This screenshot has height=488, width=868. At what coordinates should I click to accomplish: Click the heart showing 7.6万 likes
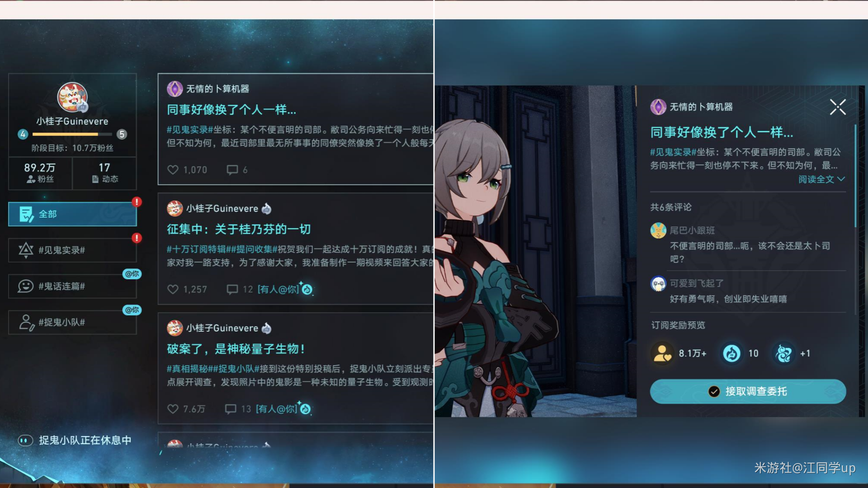173,409
